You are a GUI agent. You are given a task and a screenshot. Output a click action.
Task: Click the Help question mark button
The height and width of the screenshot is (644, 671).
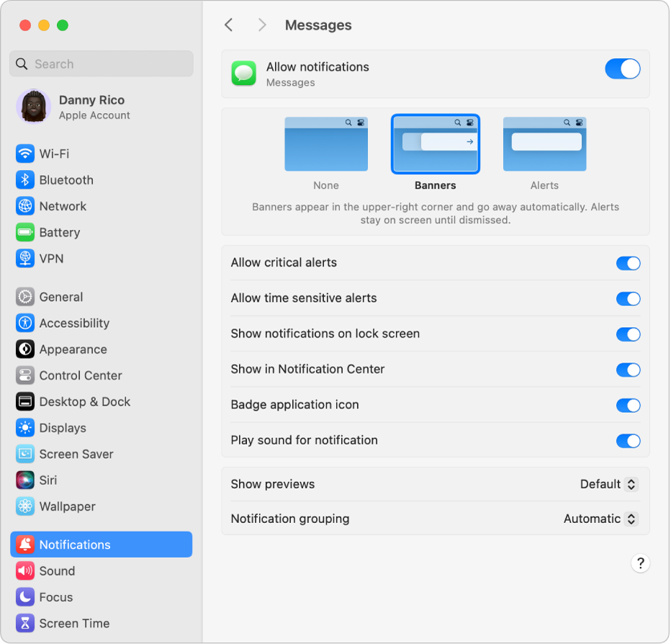(x=640, y=563)
